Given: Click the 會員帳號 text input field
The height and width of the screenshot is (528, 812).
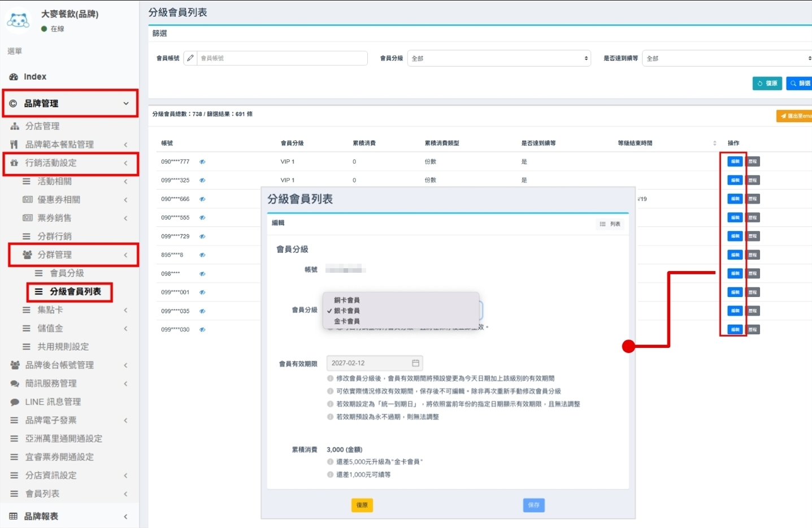Looking at the screenshot, I should click(x=282, y=58).
